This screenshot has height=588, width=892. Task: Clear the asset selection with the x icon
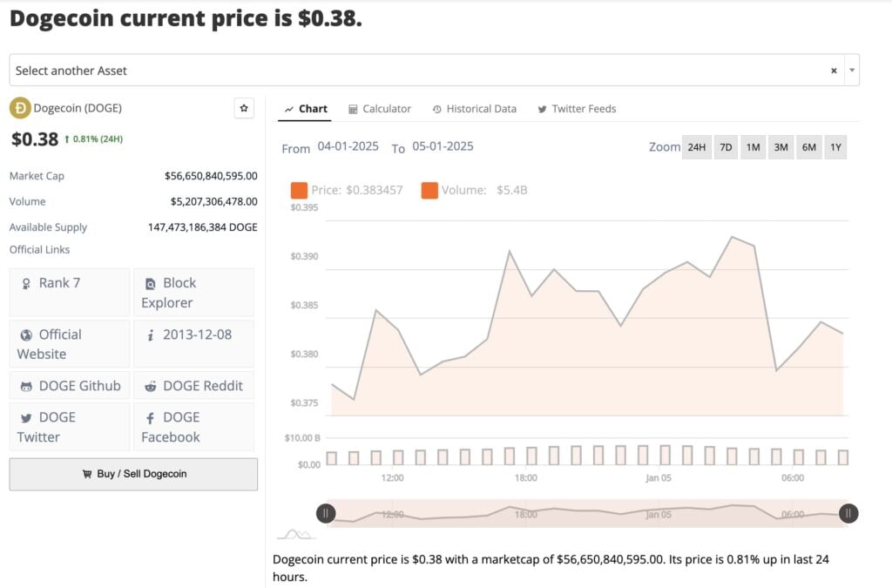click(x=834, y=71)
